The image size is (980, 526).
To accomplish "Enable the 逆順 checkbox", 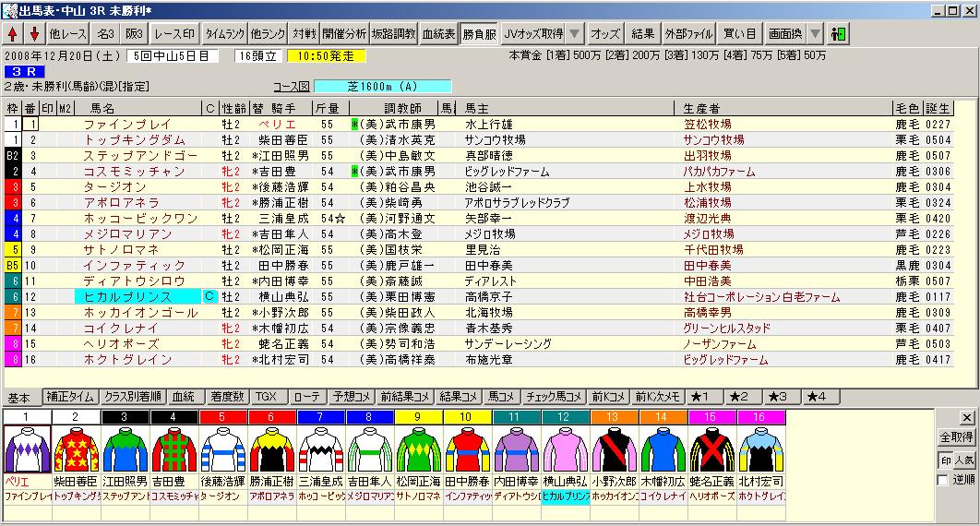I will point(941,481).
